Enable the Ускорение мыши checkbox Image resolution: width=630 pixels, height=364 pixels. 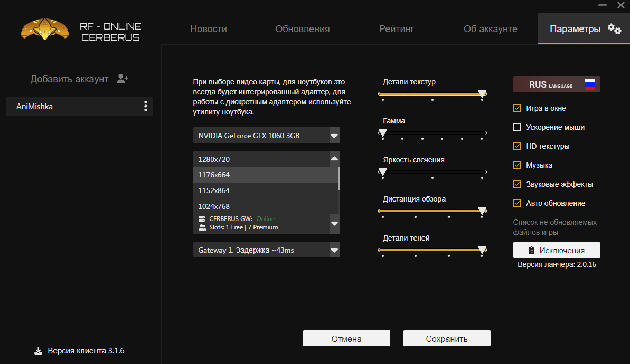517,127
